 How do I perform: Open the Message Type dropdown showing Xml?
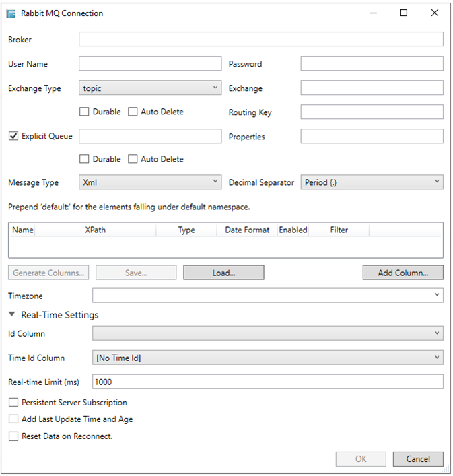tap(150, 182)
